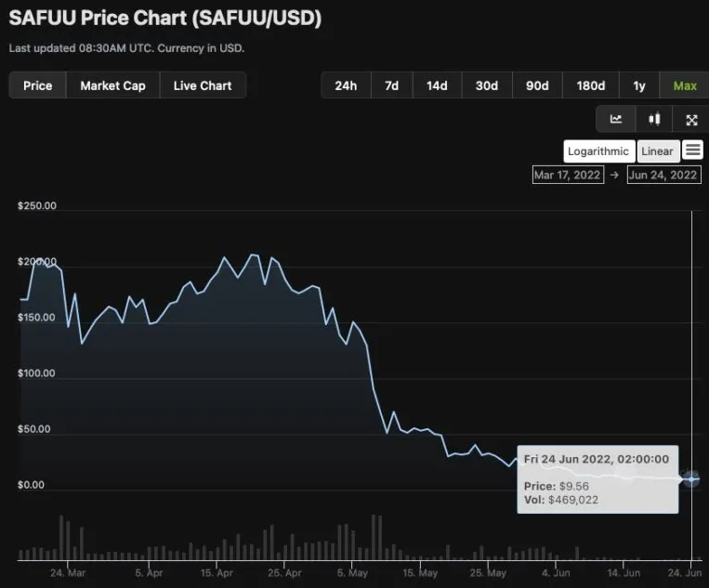Set range to 24h
This screenshot has width=709, height=588.
click(346, 85)
